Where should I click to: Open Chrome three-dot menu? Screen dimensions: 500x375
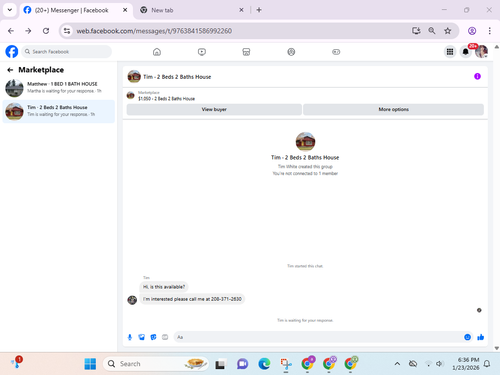(489, 31)
